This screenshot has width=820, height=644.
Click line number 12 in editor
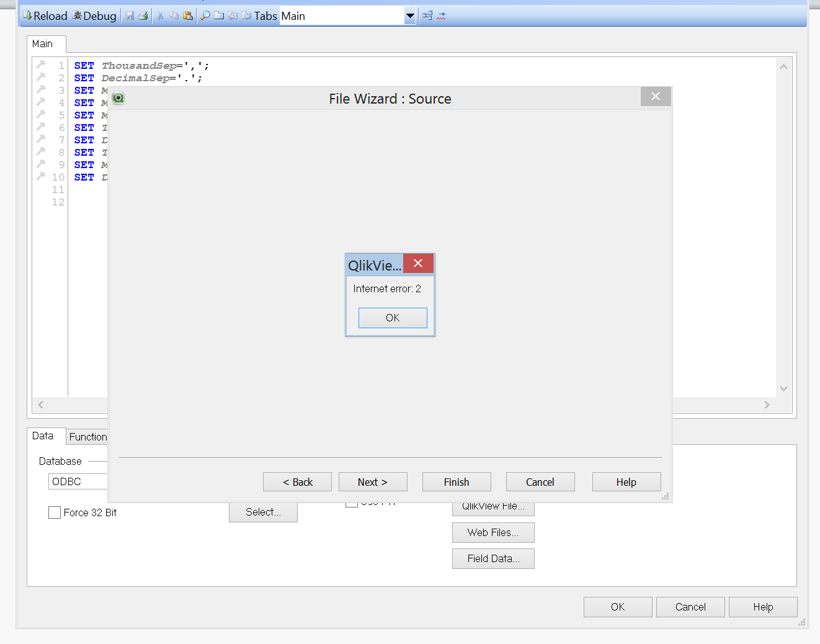[58, 202]
